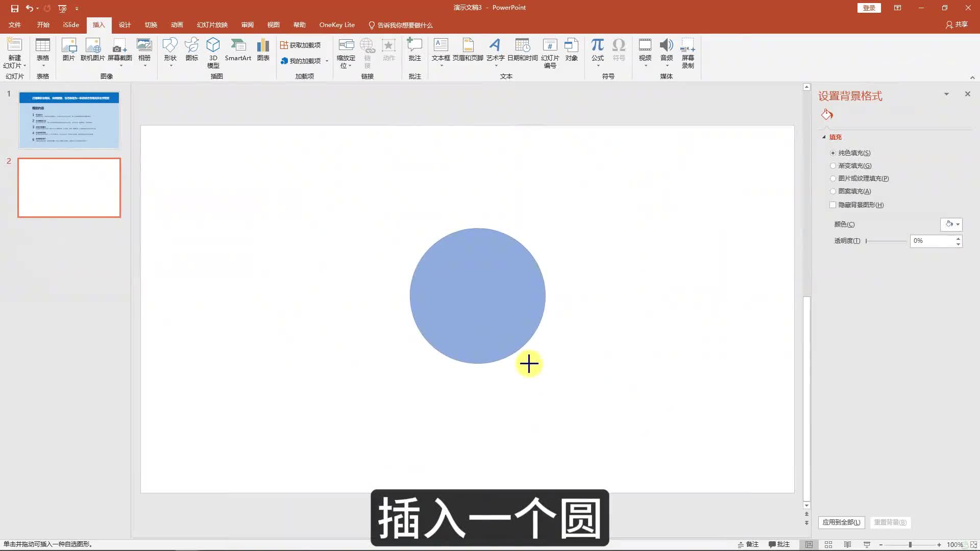Collapse the 填充 section
This screenshot has width=980, height=551.
tap(824, 137)
